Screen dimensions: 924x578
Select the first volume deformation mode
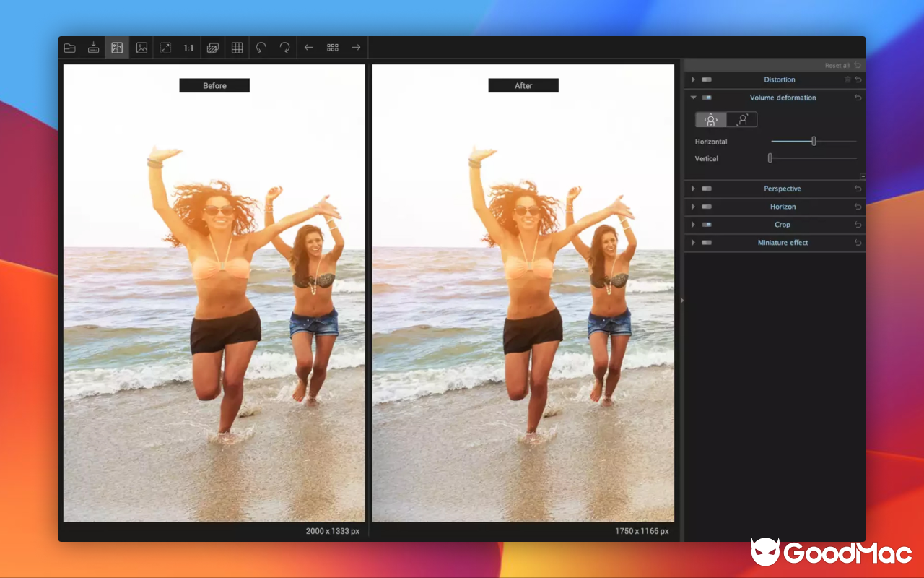point(711,120)
